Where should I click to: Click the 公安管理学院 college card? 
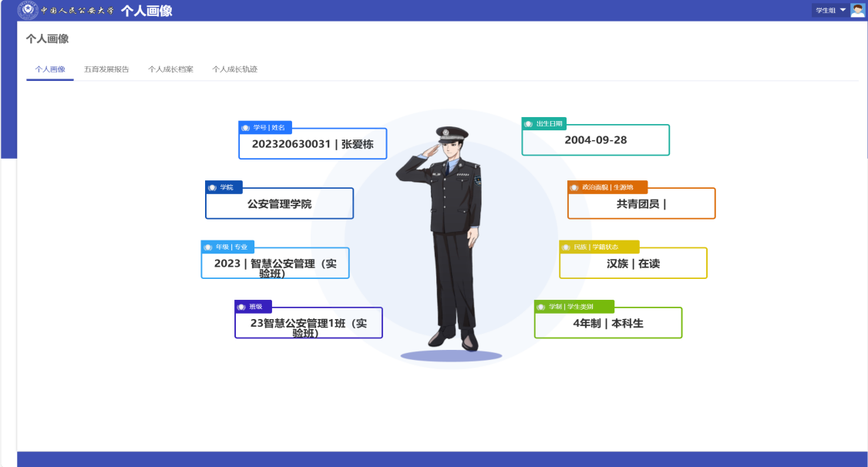click(x=279, y=203)
